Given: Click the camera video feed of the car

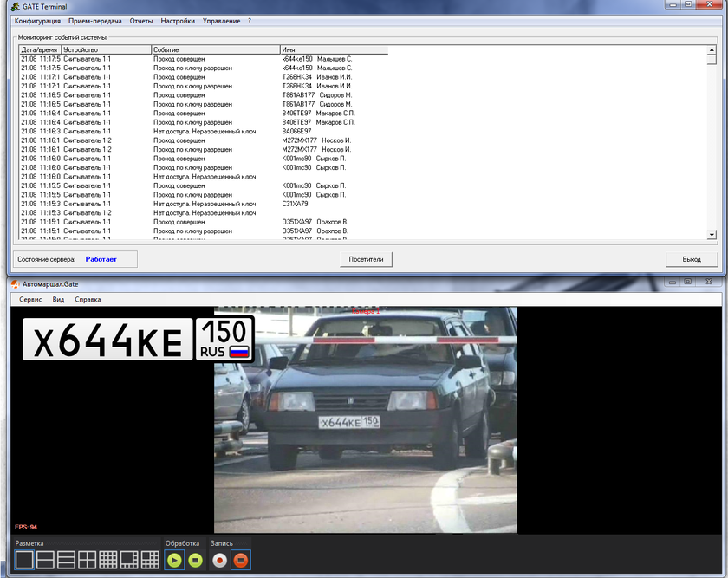Looking at the screenshot, I should pos(365,420).
